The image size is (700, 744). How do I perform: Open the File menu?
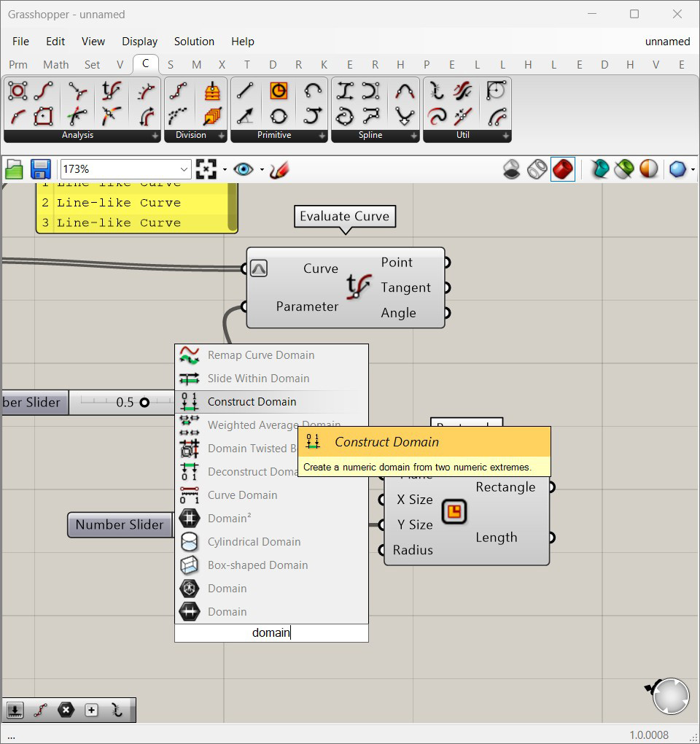pos(20,42)
